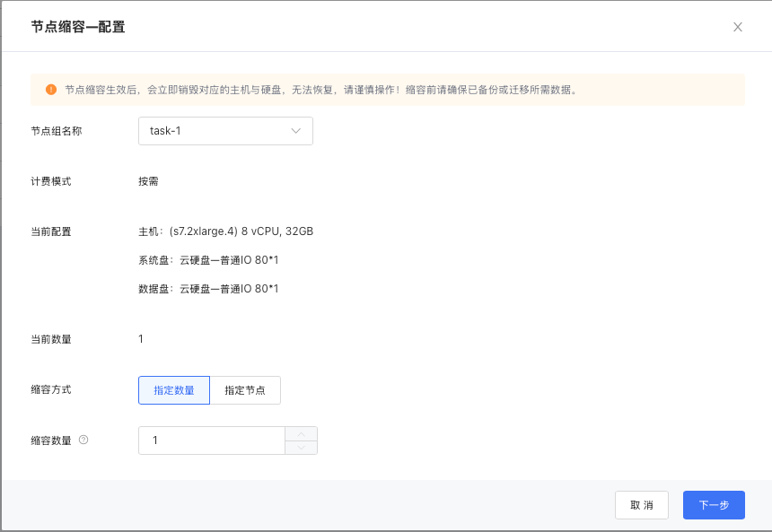Viewport: 772px width, 532px height.
Task: Focus the 缩容数量 number input field
Action: [212, 440]
